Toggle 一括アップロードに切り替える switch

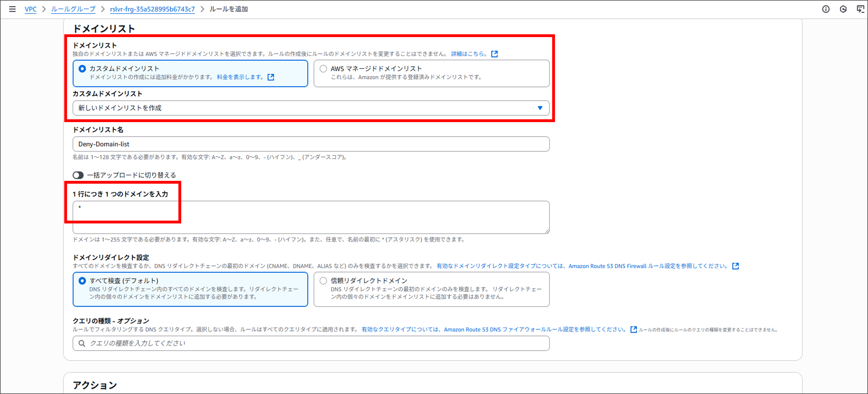[78, 175]
